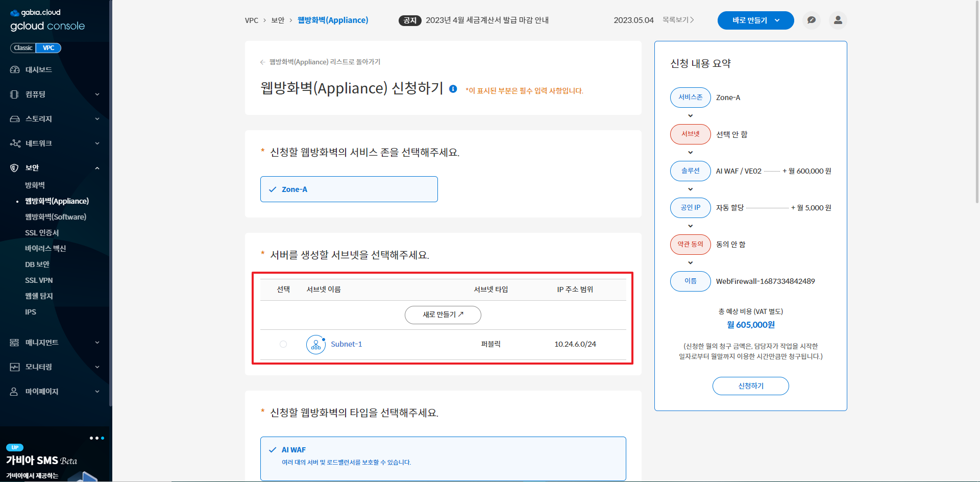Select the Subnet-1 radio button
Viewport: 980px width, 482px height.
(x=283, y=344)
